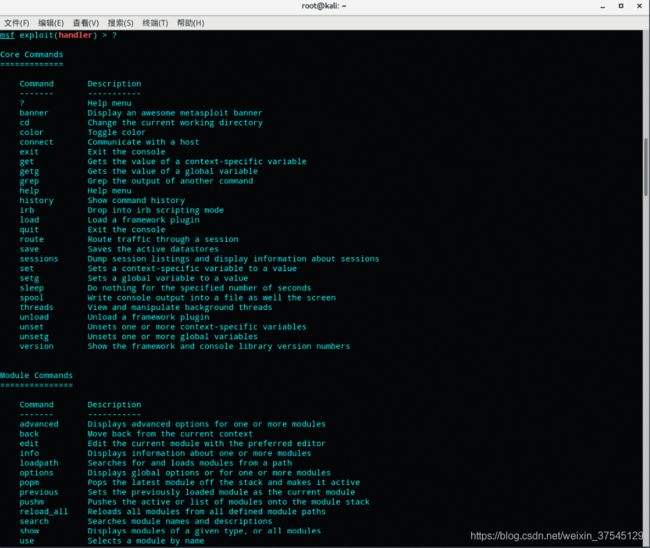Click the 'threads' command name

[x=36, y=307]
